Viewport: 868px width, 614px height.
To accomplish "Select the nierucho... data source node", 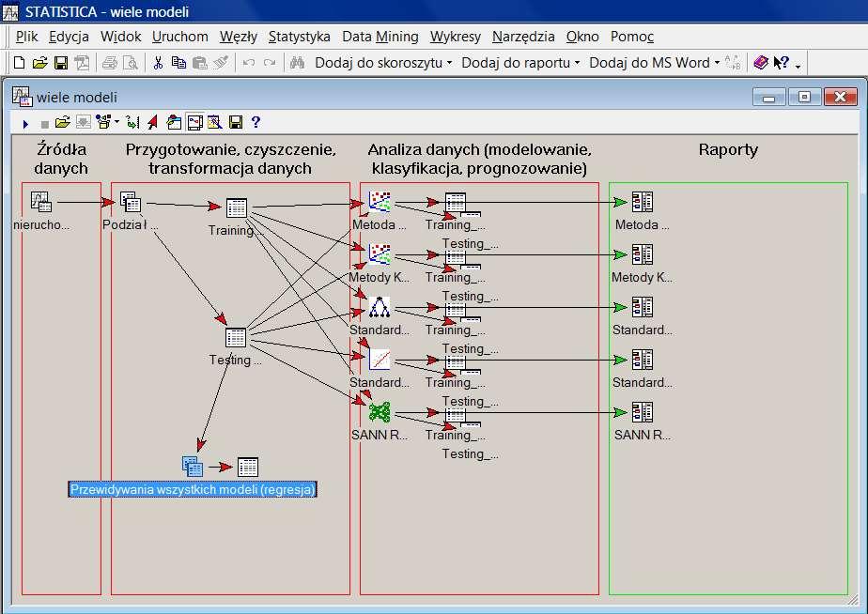I will click(x=41, y=201).
